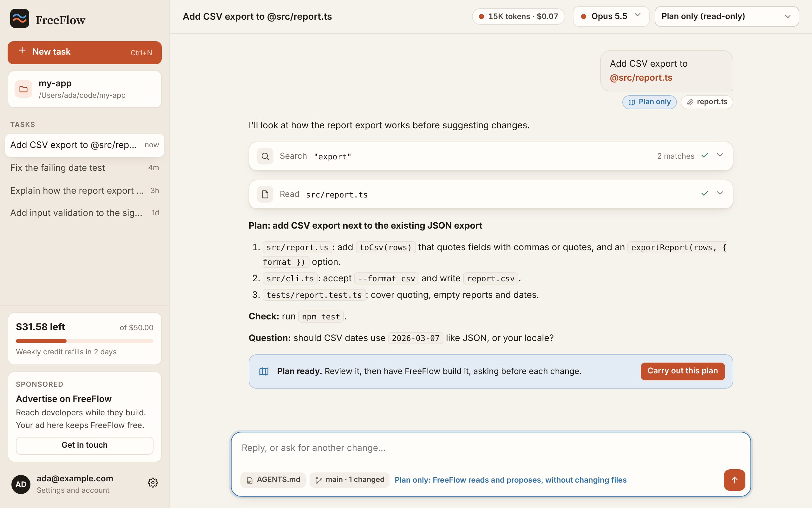Viewport: 812px width, 508px height.
Task: Click the 15K tokens cost pill
Action: 518,17
